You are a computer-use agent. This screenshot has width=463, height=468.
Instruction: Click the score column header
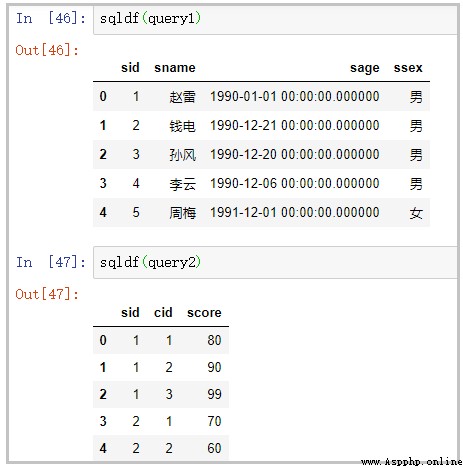click(x=204, y=313)
